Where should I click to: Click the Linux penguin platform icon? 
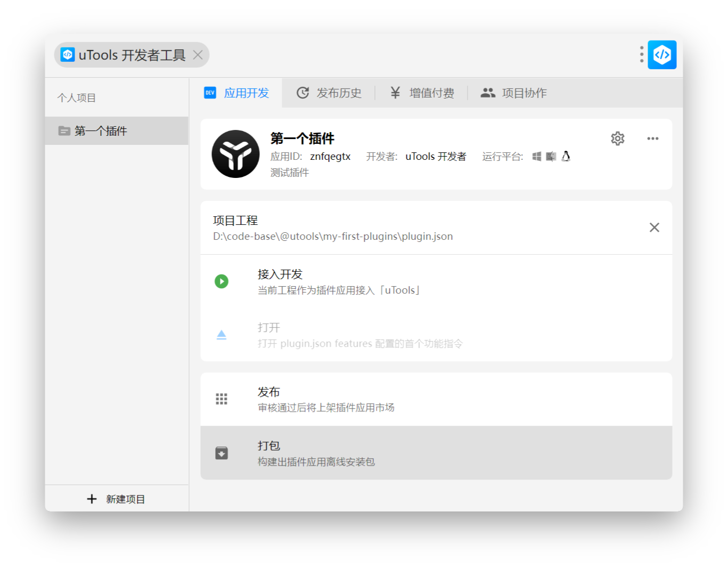click(566, 156)
